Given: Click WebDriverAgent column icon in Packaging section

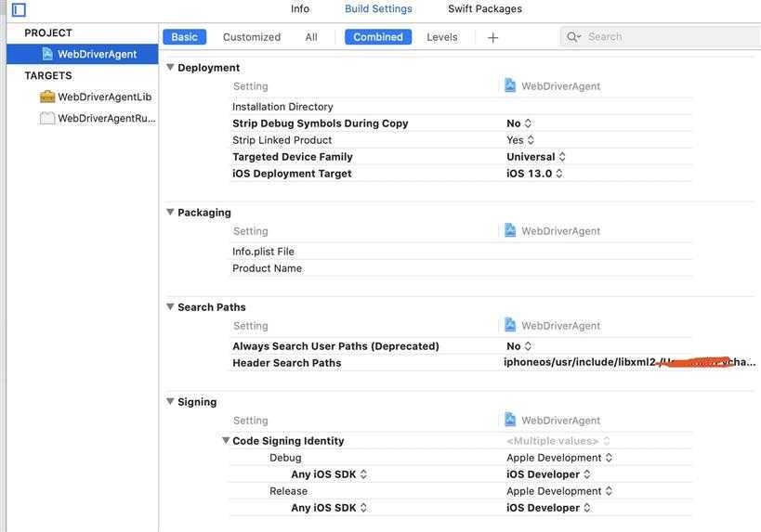Looking at the screenshot, I should pos(509,230).
